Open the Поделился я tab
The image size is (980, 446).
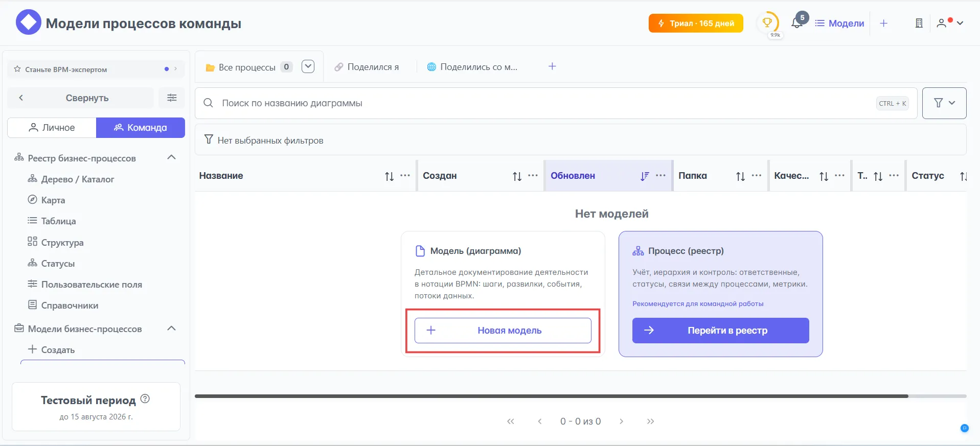(x=367, y=67)
